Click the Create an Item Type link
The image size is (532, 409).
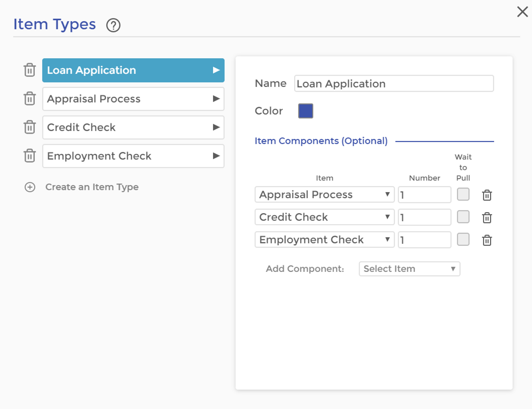(x=92, y=187)
